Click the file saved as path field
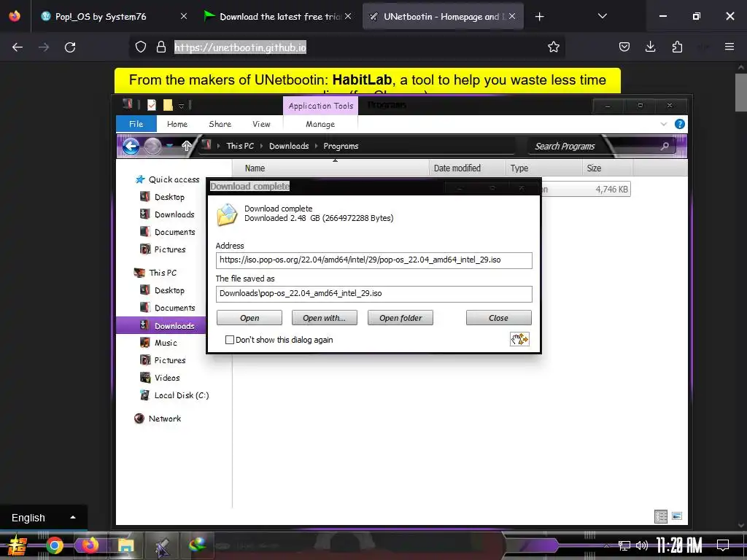This screenshot has width=747, height=560. pos(374,293)
